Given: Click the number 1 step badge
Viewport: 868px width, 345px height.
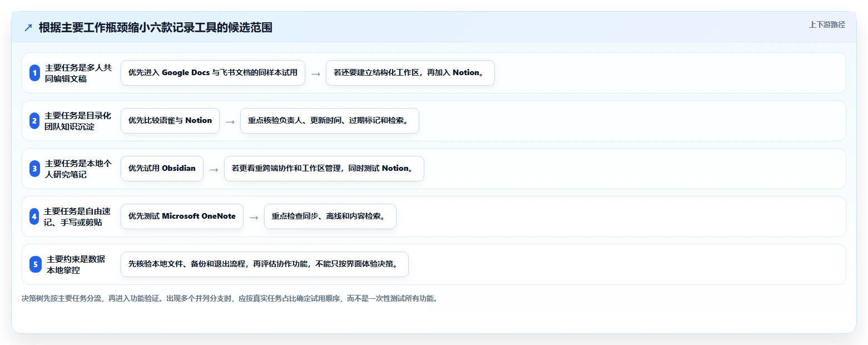Looking at the screenshot, I should point(34,73).
